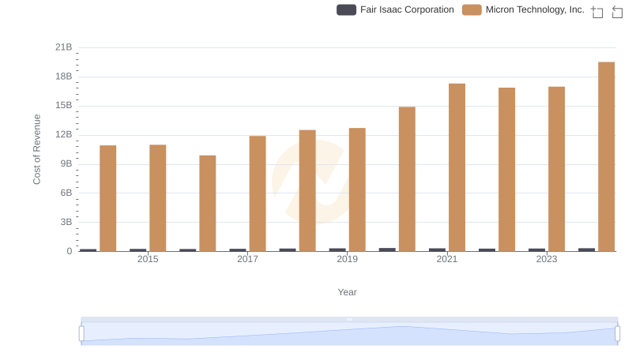632x364 pixels.
Task: Click the 3B y-axis label
Action: tap(66, 222)
